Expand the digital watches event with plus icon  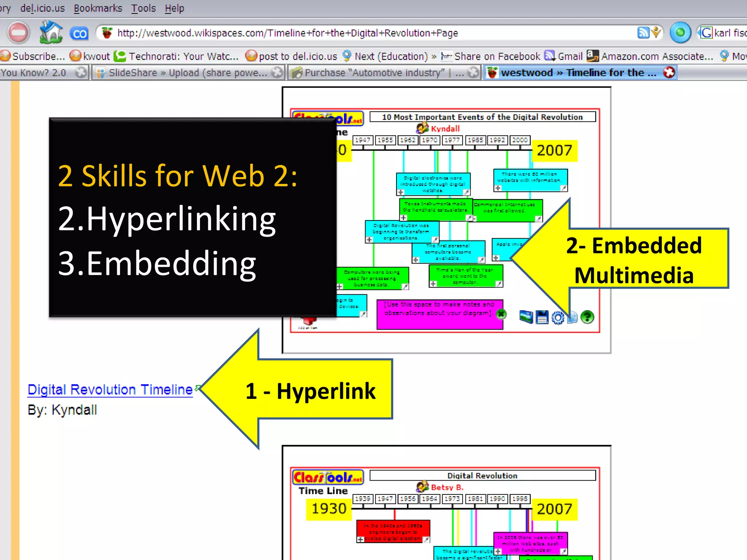click(401, 192)
